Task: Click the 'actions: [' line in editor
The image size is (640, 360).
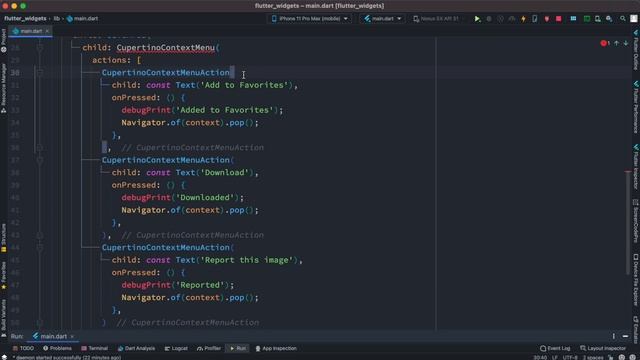Action: [117, 60]
